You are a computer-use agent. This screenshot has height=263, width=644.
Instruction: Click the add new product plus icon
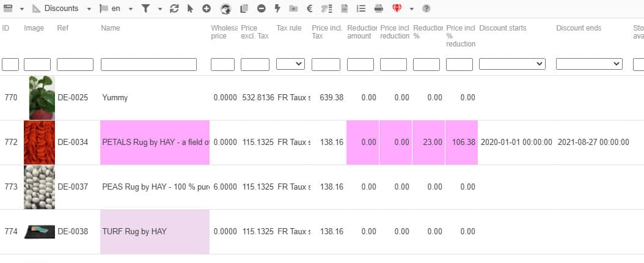[x=207, y=9]
